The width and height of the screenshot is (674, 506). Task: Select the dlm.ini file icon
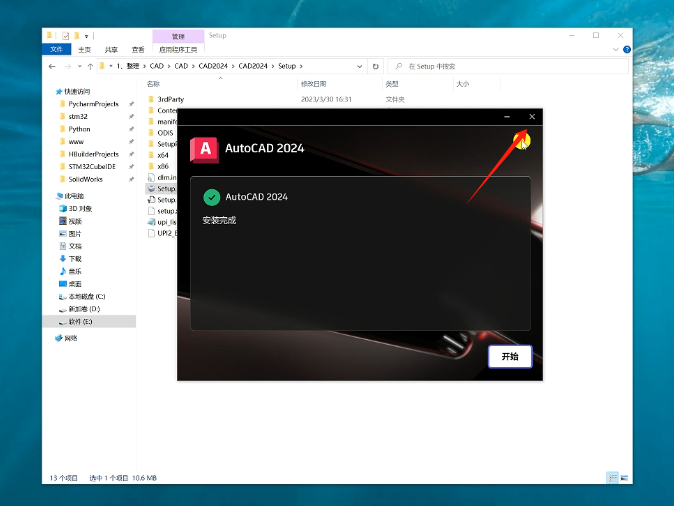pos(151,177)
